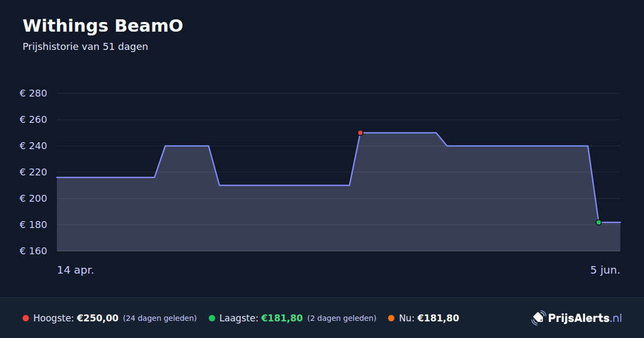Click the green Laagste legend dot
Viewport: 644px width, 338px height.
tap(212, 318)
